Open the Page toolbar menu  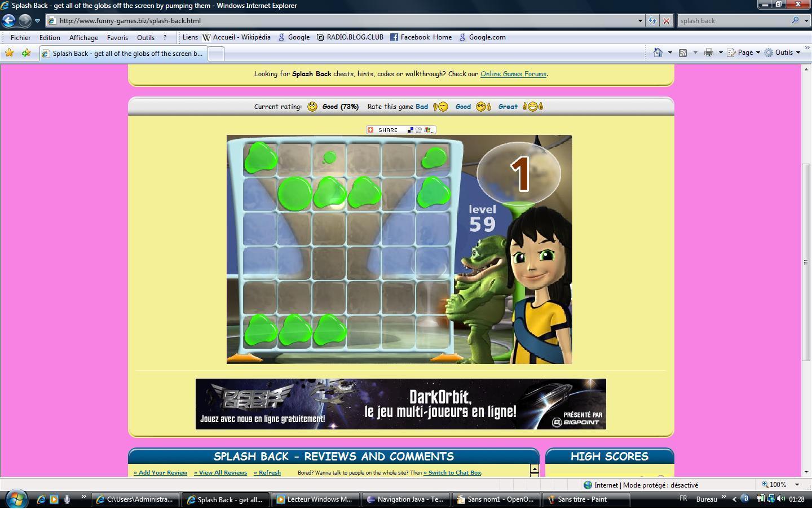pyautogui.click(x=744, y=52)
